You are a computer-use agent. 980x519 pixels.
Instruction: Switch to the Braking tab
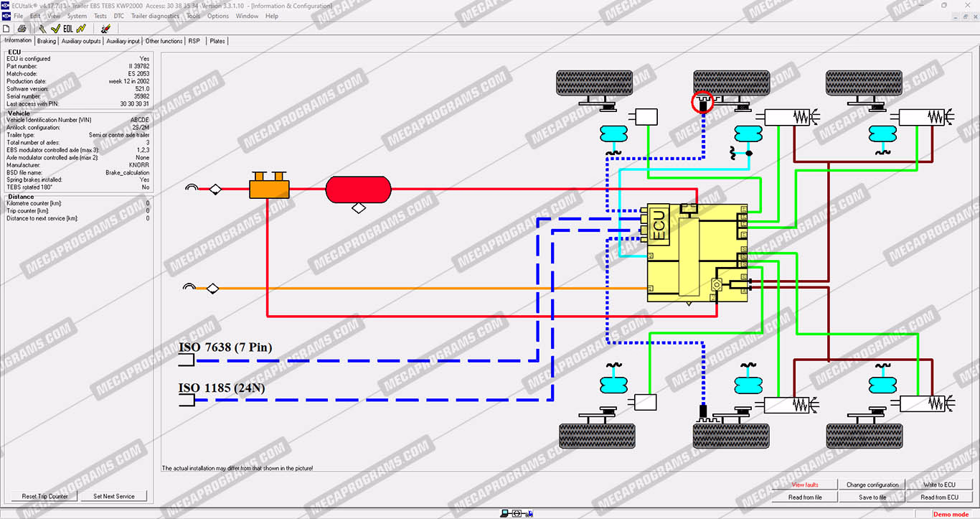coord(46,41)
